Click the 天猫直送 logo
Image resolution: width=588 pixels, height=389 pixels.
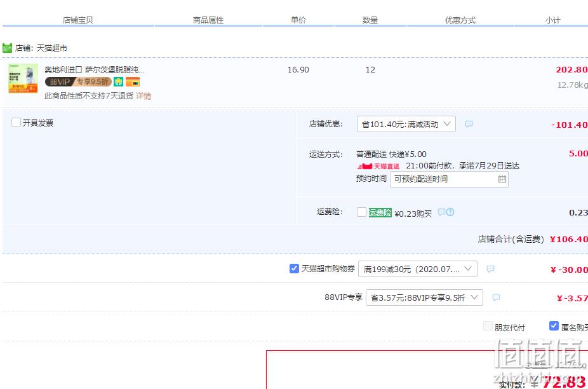[x=378, y=166]
